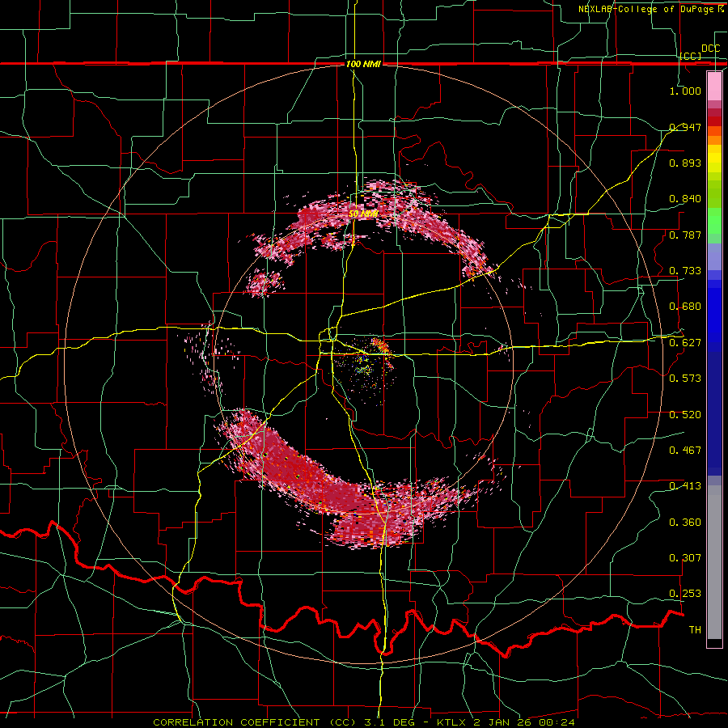
Task: Click the 0.573 scale value
Action: click(685, 379)
